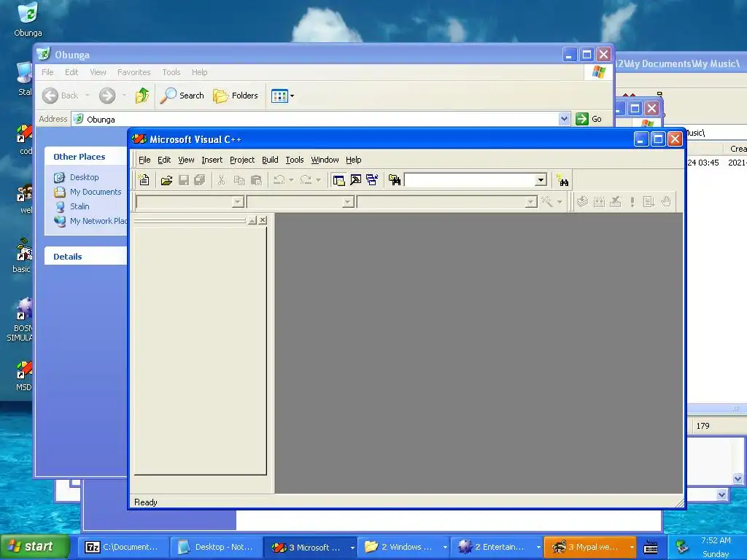
Task: Toggle the Output window icon
Action: tap(355, 180)
